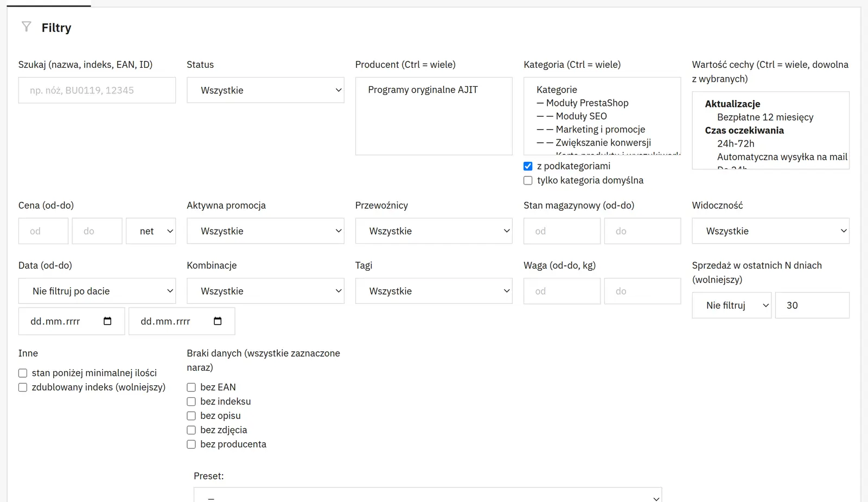This screenshot has height=502, width=868.
Task: Open the Status dropdown
Action: click(x=265, y=90)
